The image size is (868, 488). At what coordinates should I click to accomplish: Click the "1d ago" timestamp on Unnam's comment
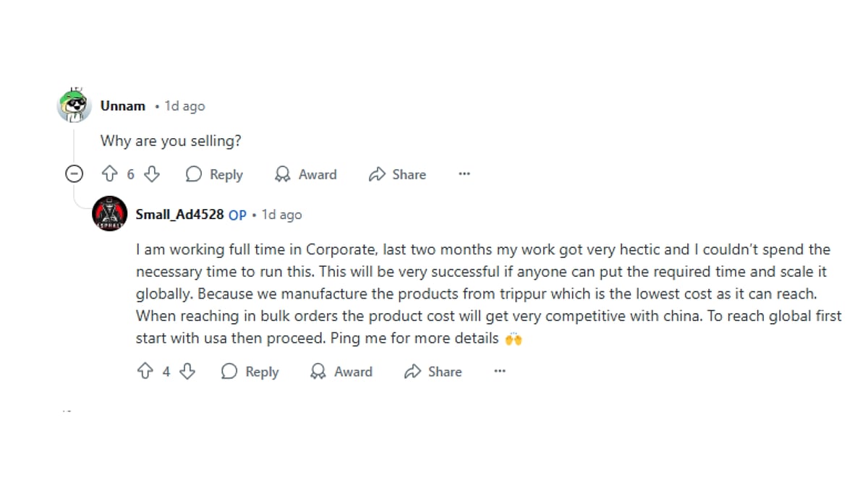coord(184,106)
